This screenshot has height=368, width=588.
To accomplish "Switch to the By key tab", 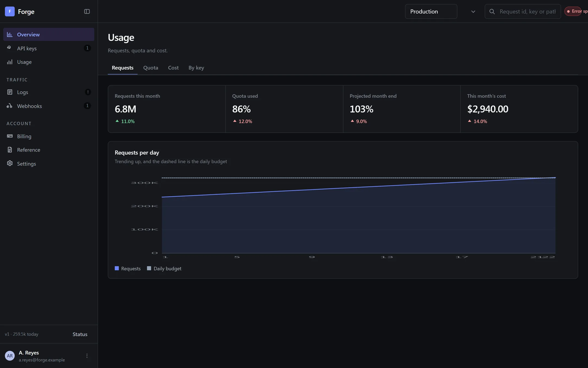I will point(196,68).
